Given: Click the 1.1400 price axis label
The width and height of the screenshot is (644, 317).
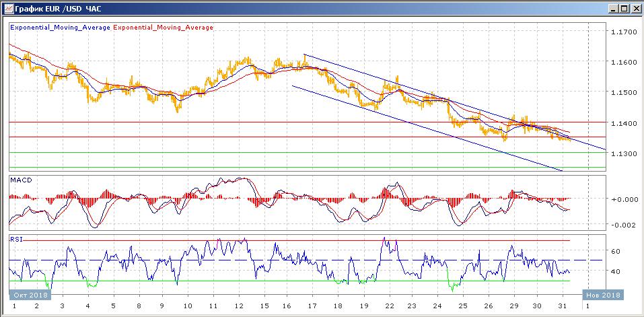Looking at the screenshot, I should point(622,123).
